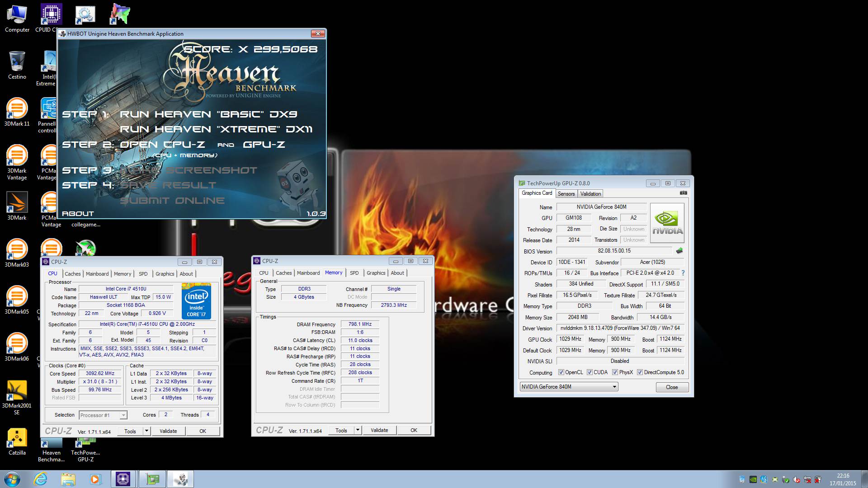Open the collegame desktop shortcut
Viewport: 868px width, 488px height.
click(x=85, y=225)
